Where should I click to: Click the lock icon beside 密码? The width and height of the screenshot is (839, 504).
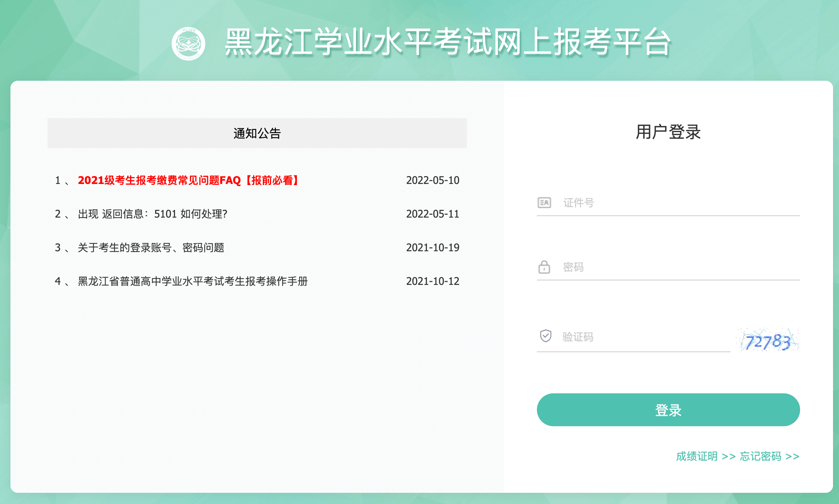coord(544,267)
